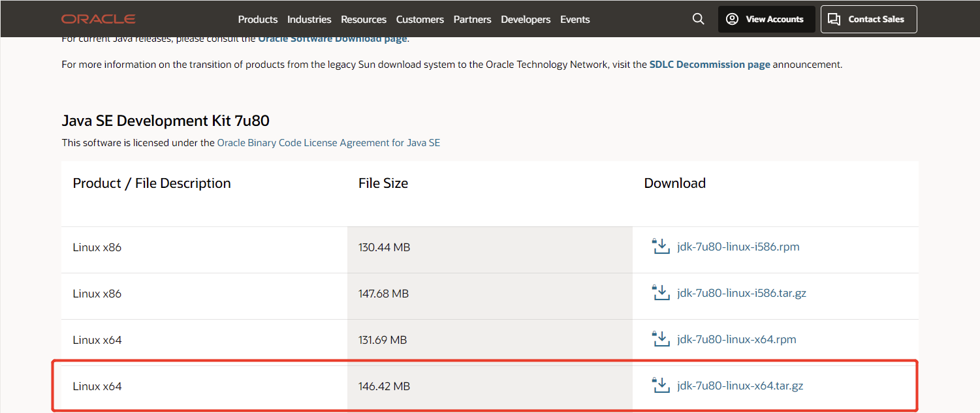Click the jdk-7u80-linux-x64.rpm download link
The width and height of the screenshot is (980, 413).
coord(736,339)
